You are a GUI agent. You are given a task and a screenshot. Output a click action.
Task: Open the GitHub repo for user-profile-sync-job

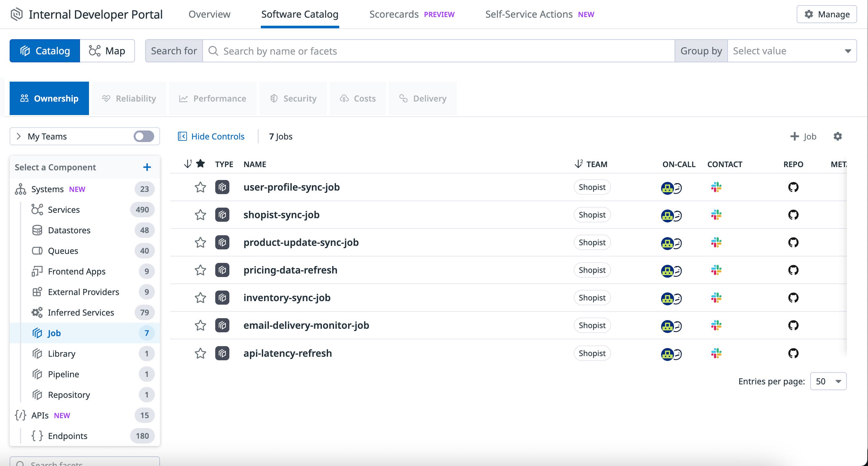click(x=794, y=187)
